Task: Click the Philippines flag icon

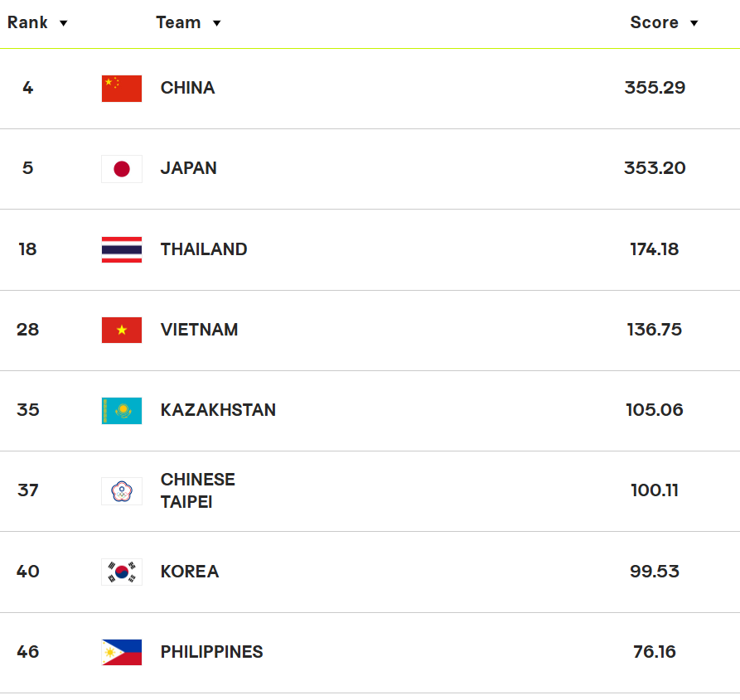Action: 122,652
